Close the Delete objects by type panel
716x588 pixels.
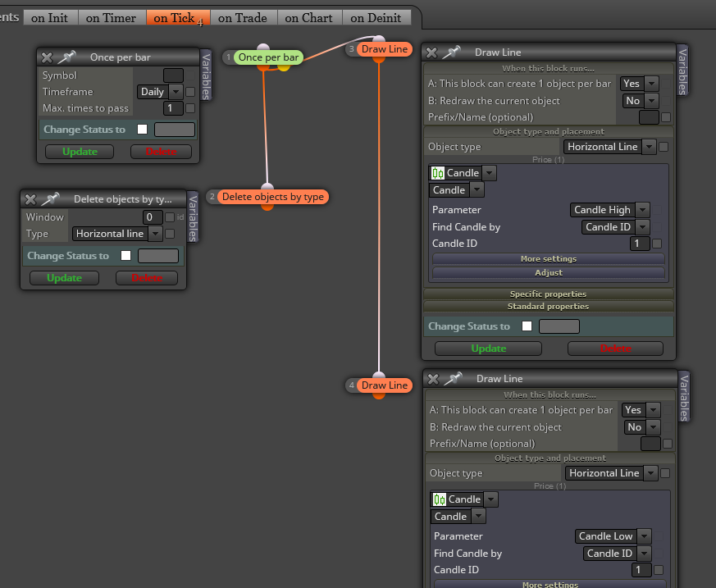point(30,199)
